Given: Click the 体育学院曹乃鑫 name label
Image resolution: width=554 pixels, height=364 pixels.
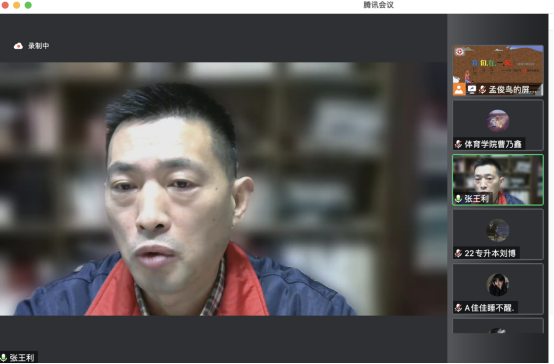Looking at the screenshot, I should pos(493,144).
